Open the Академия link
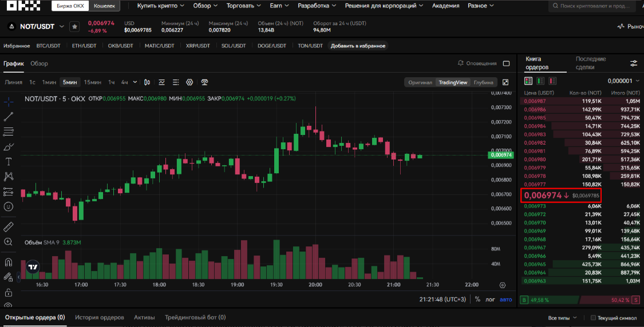Viewport: 644px width, 327px height. tap(445, 6)
